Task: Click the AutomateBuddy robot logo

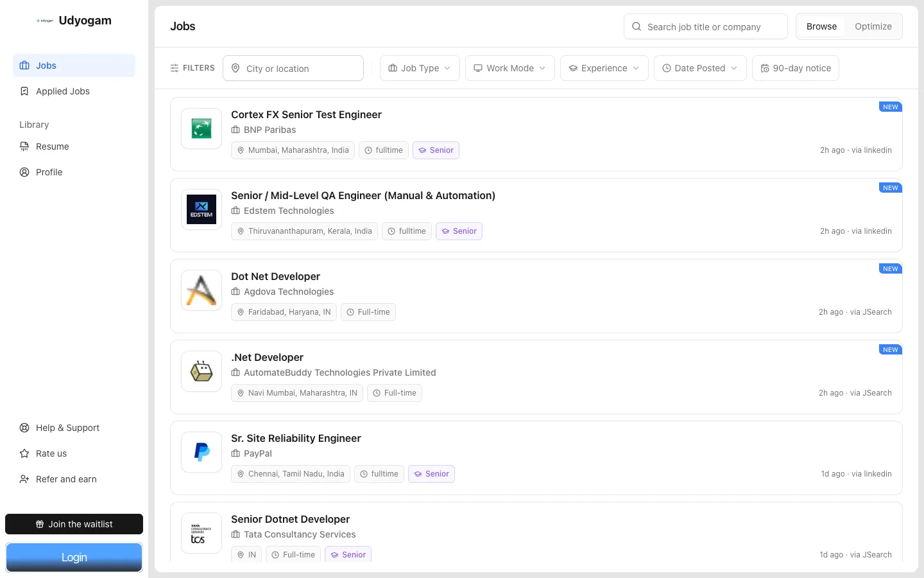Action: [201, 371]
